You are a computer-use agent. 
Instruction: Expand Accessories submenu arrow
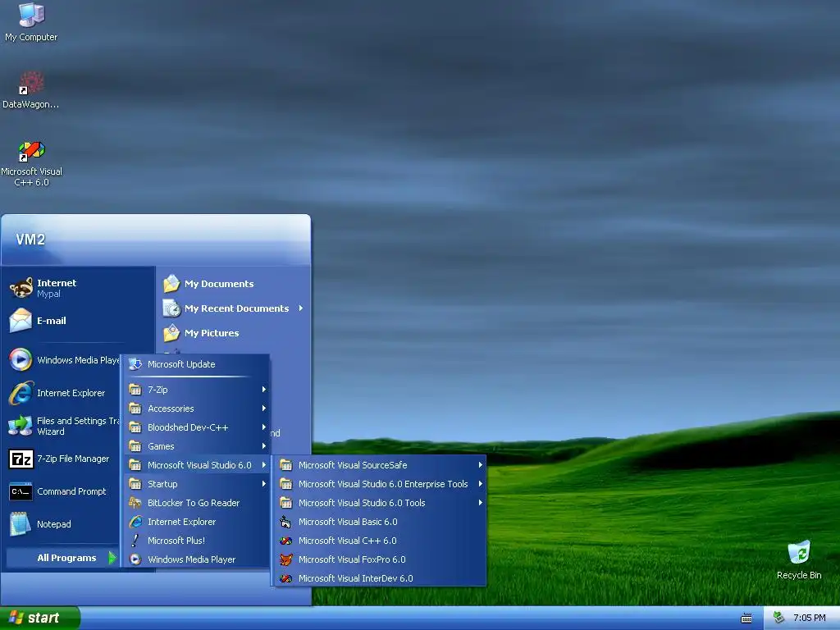pyautogui.click(x=263, y=409)
